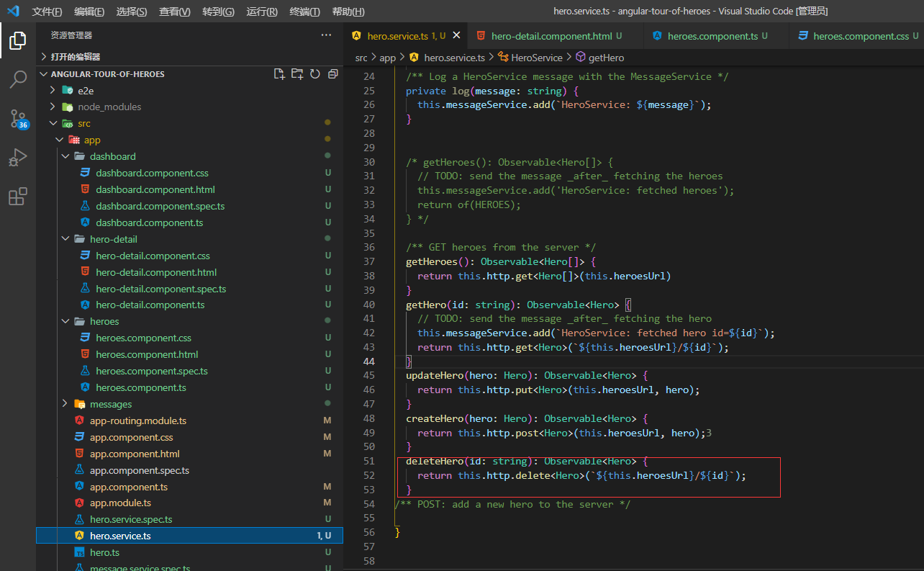
Task: Open the 编辑(E) menu
Action: click(89, 12)
